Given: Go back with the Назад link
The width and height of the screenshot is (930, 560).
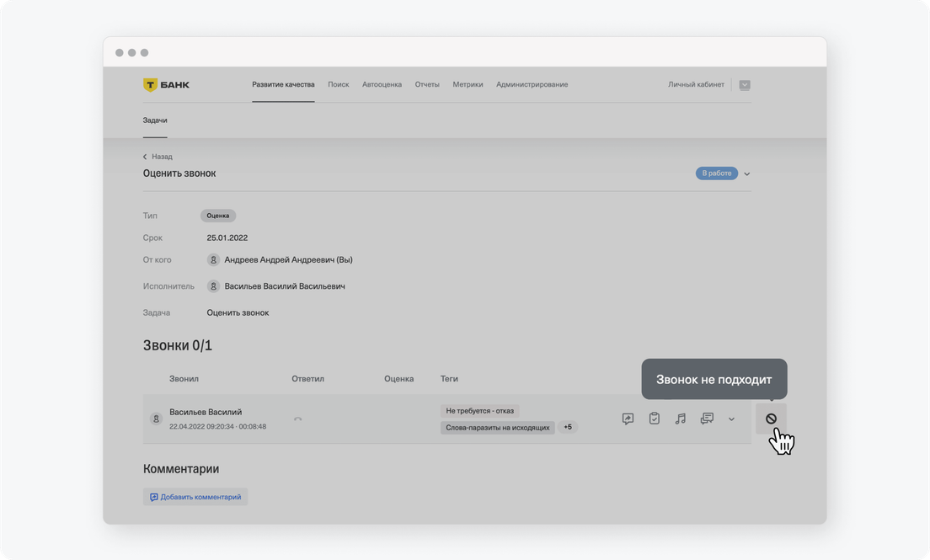Looking at the screenshot, I should pos(158,157).
